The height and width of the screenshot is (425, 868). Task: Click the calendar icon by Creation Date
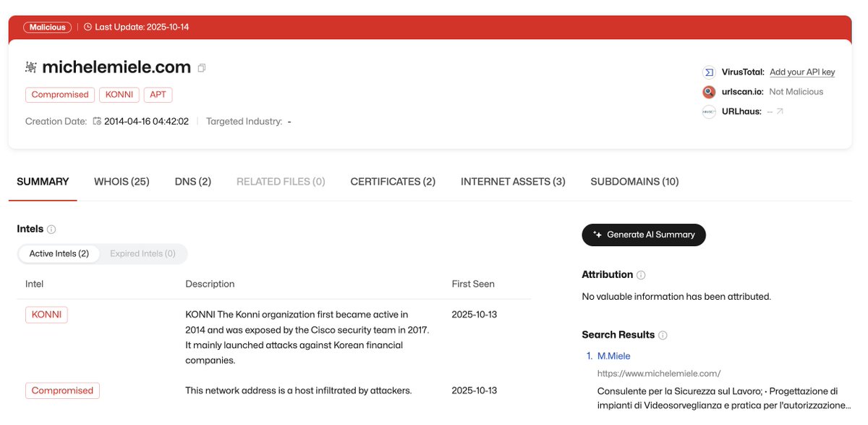pos(97,122)
